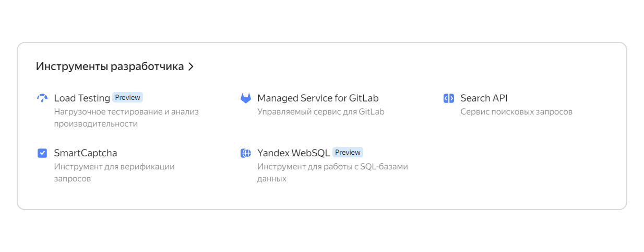Expand section via chevron beside Инструменты разработчика

tap(191, 67)
